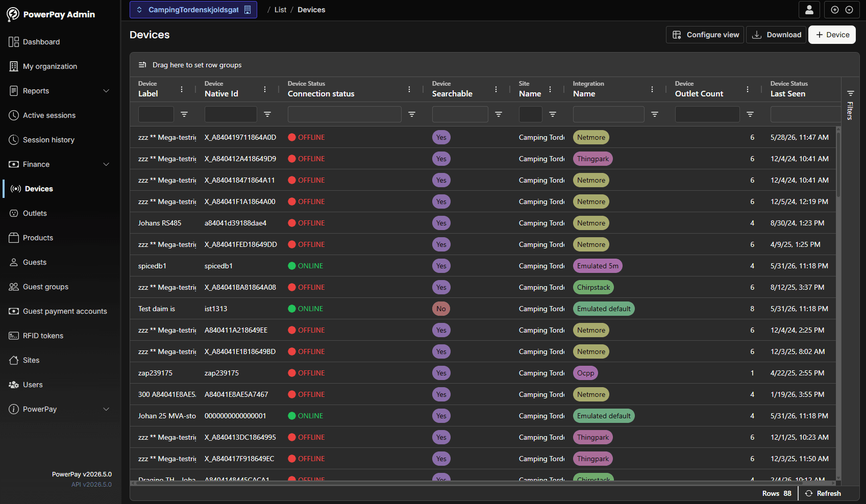Click the Outlet Count filter icon
Screen dimensions: 866x504
pyautogui.click(x=750, y=114)
